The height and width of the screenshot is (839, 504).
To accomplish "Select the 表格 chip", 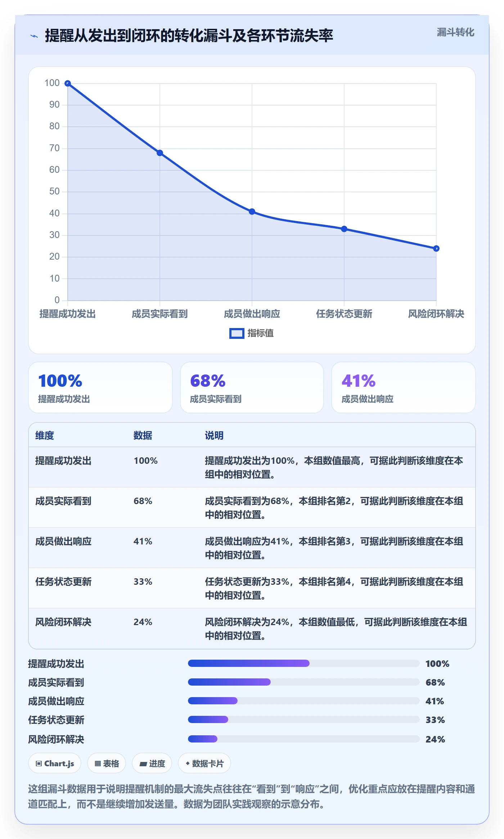I will 107,763.
